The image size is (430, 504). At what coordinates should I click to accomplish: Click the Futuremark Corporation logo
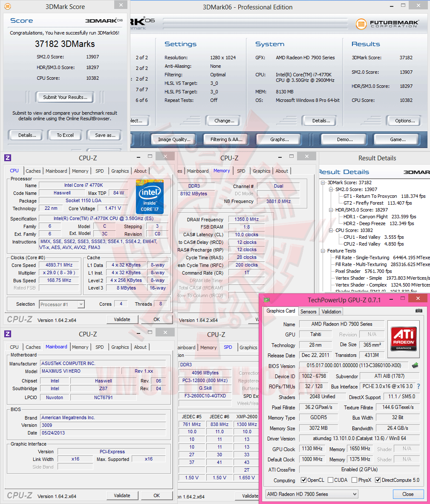click(x=387, y=24)
